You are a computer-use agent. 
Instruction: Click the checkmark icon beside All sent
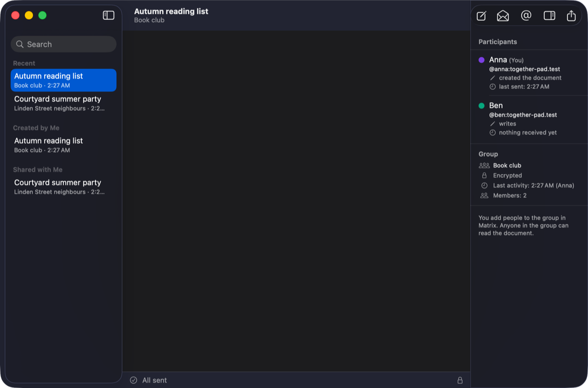(134, 380)
